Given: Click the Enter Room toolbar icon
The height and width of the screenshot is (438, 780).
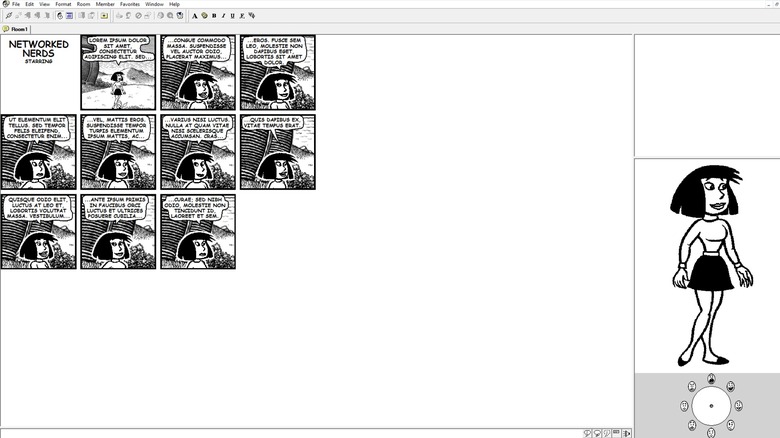Looking at the screenshot, I should (28, 16).
